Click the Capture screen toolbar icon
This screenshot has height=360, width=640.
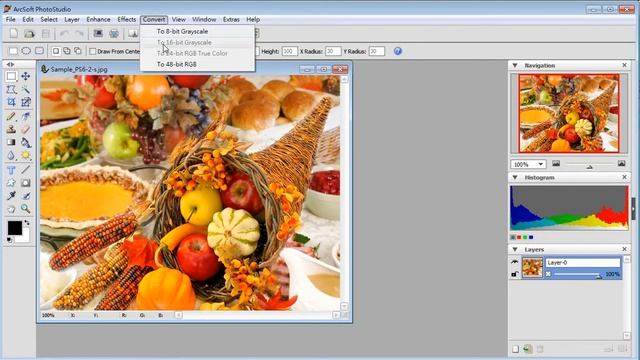point(98,33)
